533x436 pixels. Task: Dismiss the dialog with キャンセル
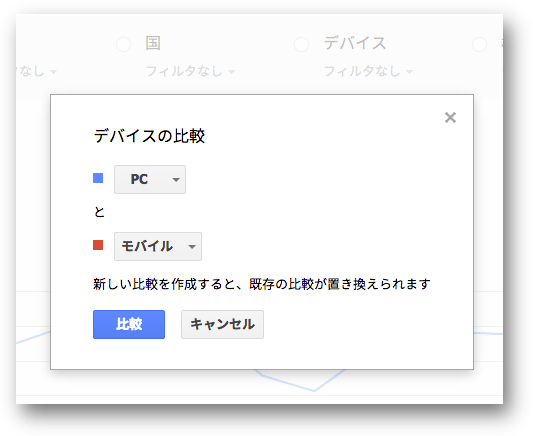[222, 324]
